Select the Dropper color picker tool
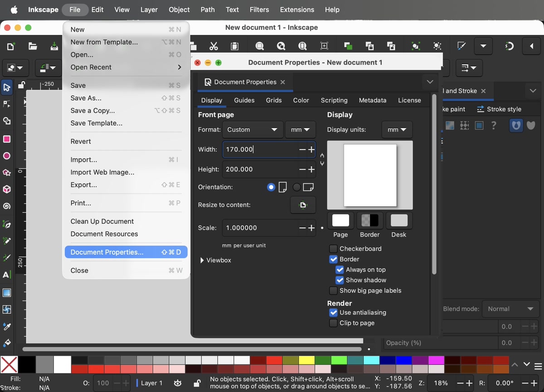This screenshot has width=544, height=392. pos(7,326)
